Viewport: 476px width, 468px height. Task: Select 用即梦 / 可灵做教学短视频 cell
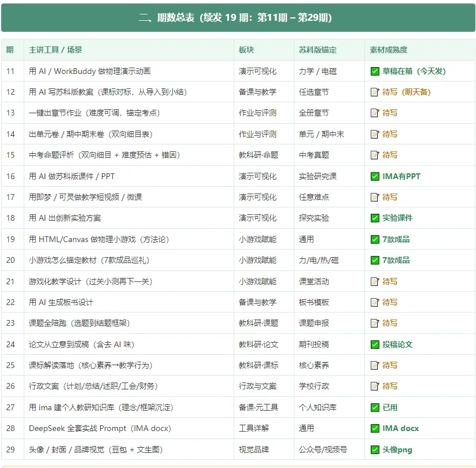pos(129,197)
